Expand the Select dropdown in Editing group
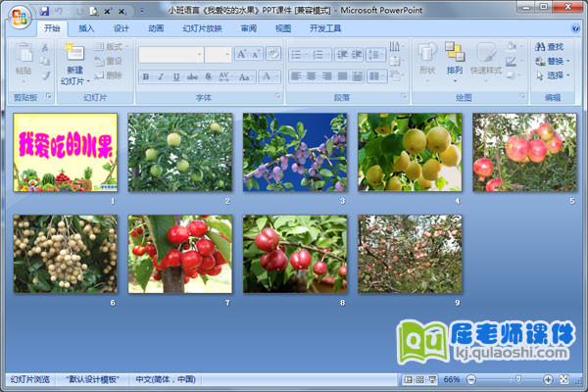 point(569,75)
